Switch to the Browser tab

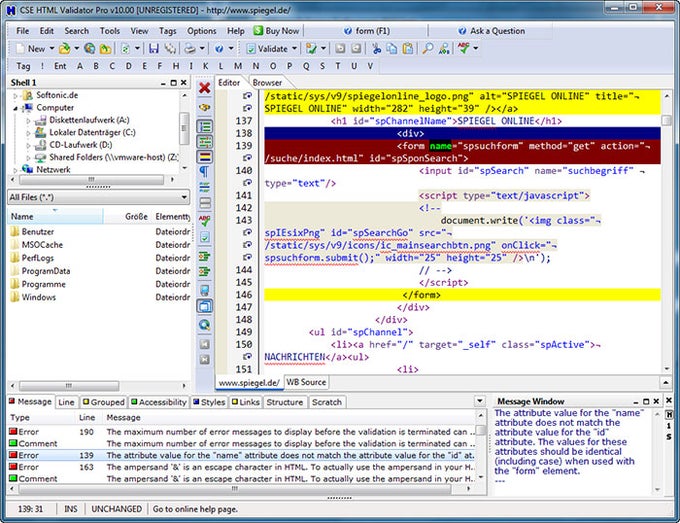[267, 82]
